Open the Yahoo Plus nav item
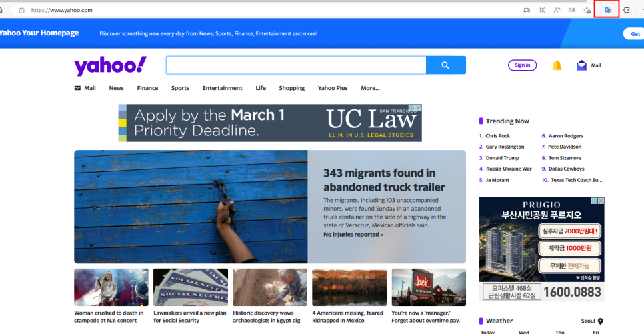Image resolution: width=644 pixels, height=334 pixels. (x=333, y=88)
